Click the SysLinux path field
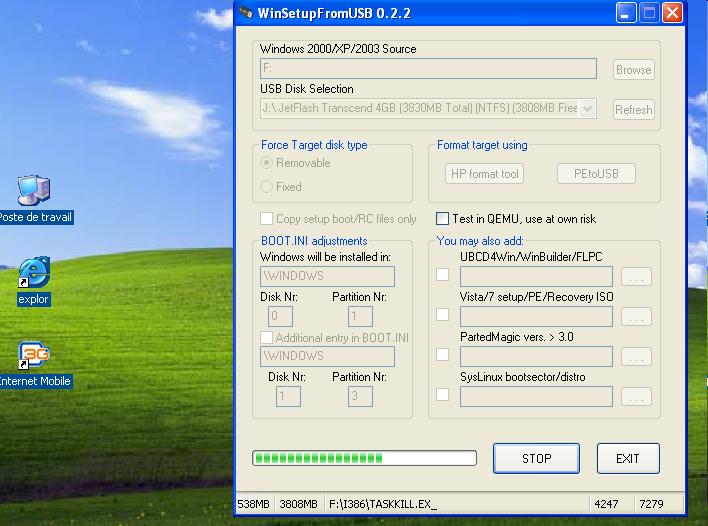Viewport: 708px width, 526px height. click(x=536, y=396)
